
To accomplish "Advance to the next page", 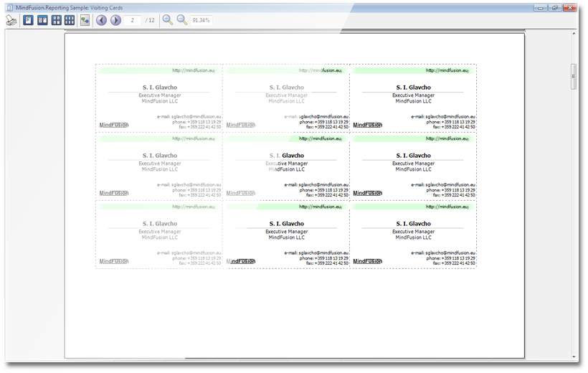I will pyautogui.click(x=115, y=20).
